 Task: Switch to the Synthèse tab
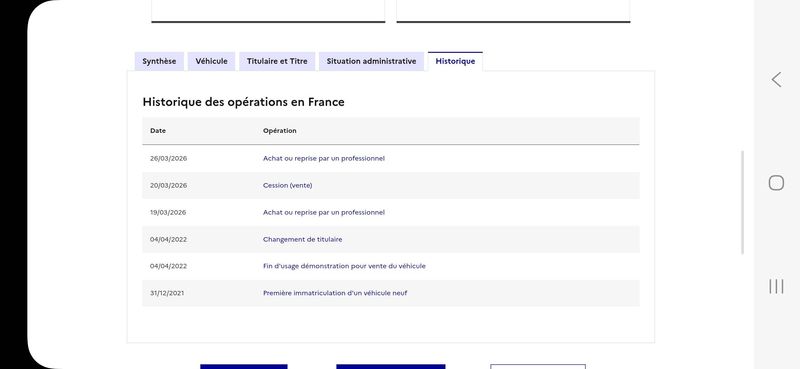coord(159,61)
